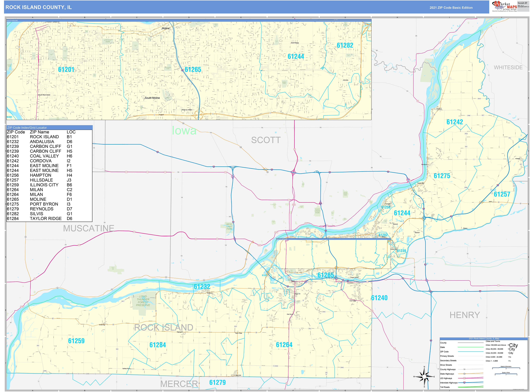This screenshot has height=392, width=532.
Task: Select the State Highways circle symbol in legend
Action: click(x=464, y=374)
